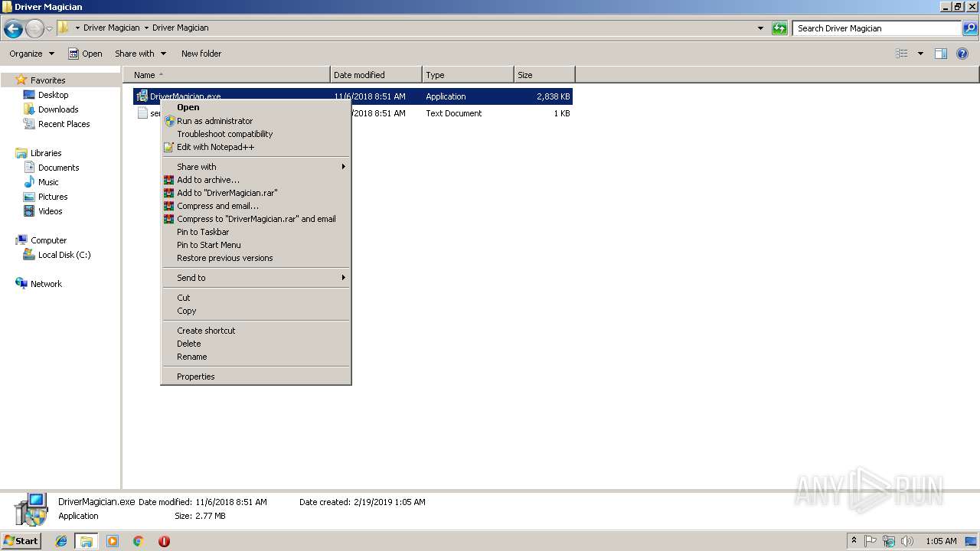
Task: Choose Create shortcut
Action: (256, 331)
